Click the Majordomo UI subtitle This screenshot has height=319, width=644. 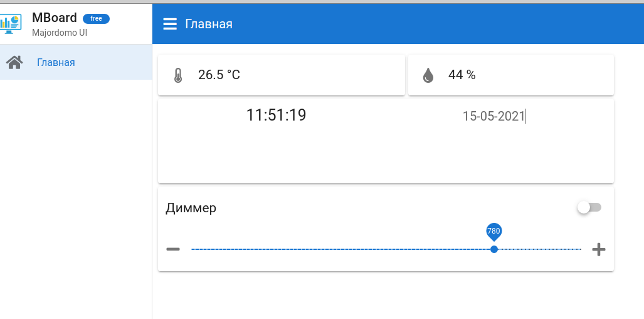tap(60, 32)
